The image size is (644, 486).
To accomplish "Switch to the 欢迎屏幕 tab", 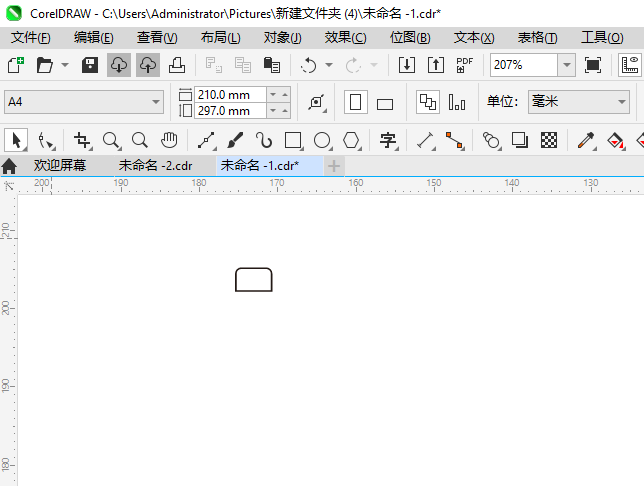I will coord(60,165).
